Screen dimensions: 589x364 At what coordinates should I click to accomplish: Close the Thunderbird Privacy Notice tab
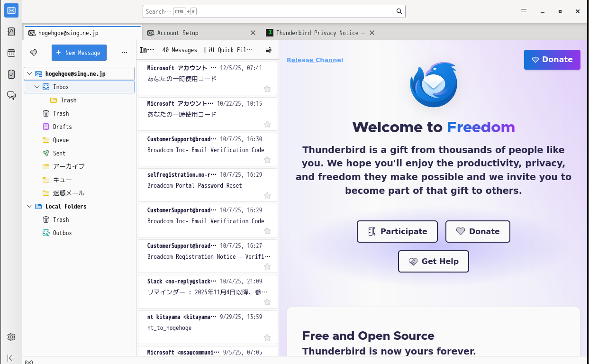pos(372,33)
